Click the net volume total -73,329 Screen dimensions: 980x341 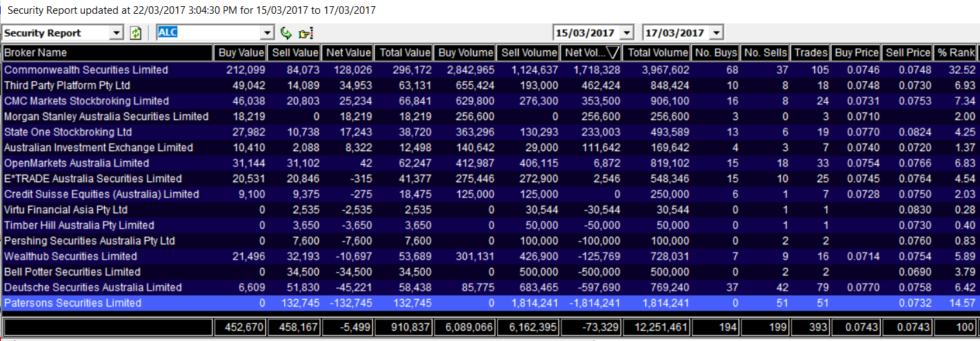(x=601, y=327)
